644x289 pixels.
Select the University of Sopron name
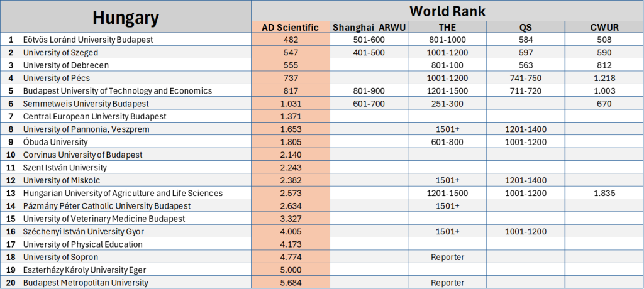pyautogui.click(x=60, y=257)
